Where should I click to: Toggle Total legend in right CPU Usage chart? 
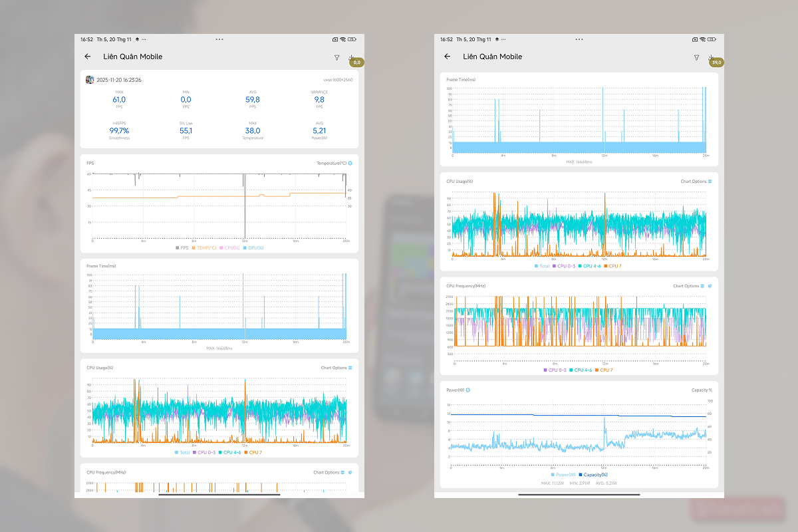tap(543, 266)
